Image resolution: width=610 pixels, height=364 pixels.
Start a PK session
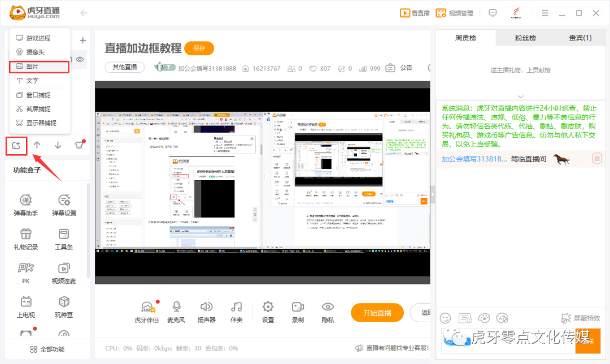point(26,273)
